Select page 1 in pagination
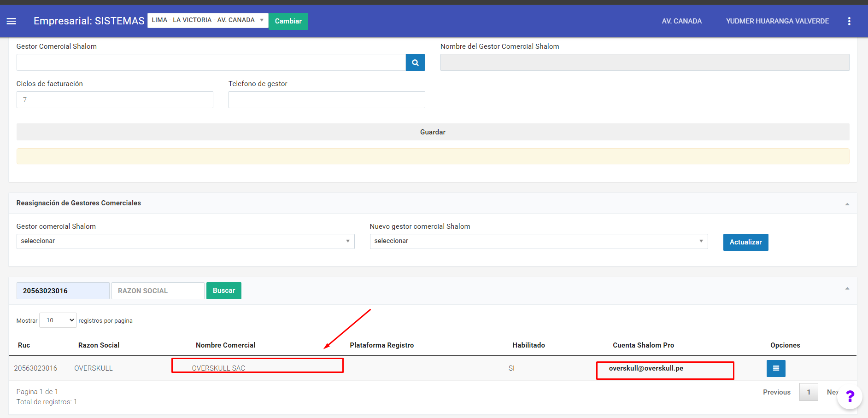Image resolution: width=868 pixels, height=418 pixels. coord(808,392)
